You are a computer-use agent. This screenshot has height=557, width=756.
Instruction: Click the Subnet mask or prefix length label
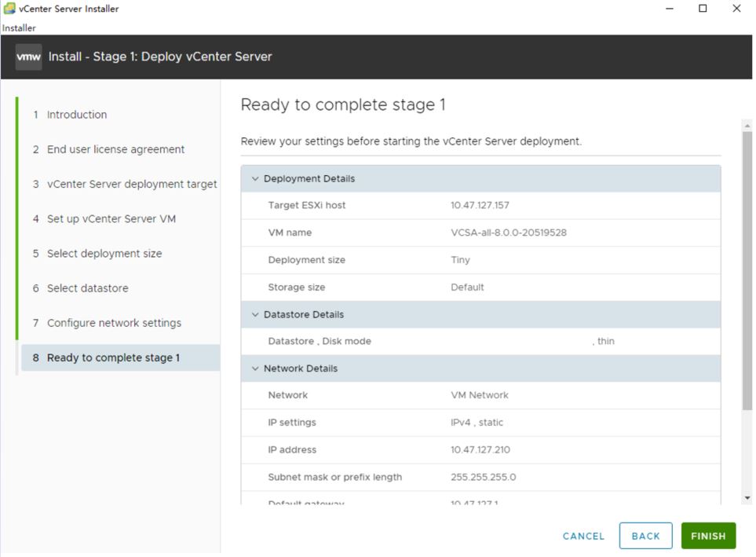coord(335,478)
